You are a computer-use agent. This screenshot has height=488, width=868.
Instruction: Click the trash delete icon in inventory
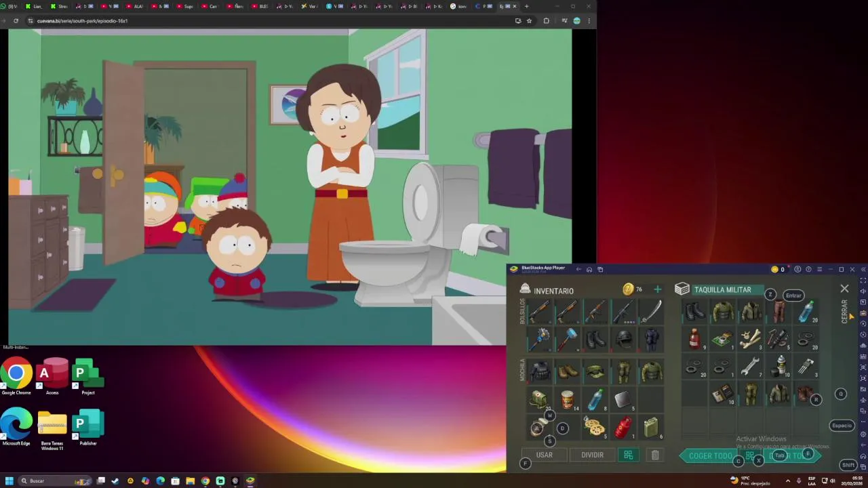[x=655, y=455]
